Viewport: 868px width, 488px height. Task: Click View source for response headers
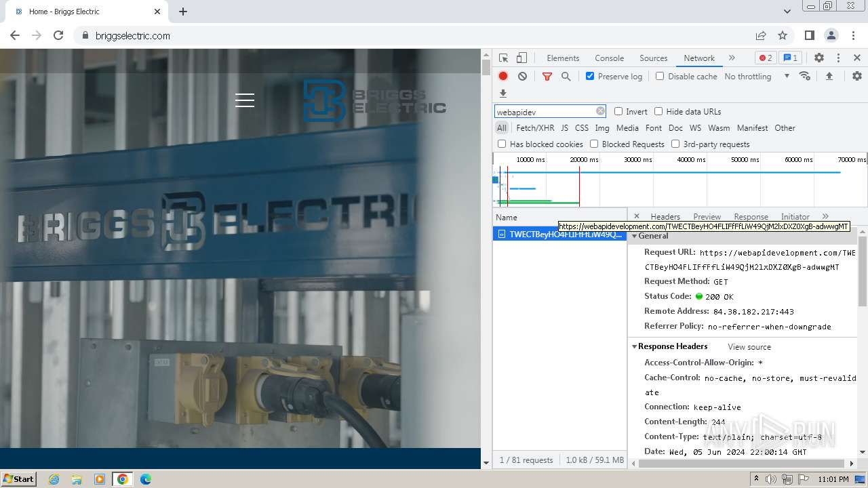coord(749,346)
